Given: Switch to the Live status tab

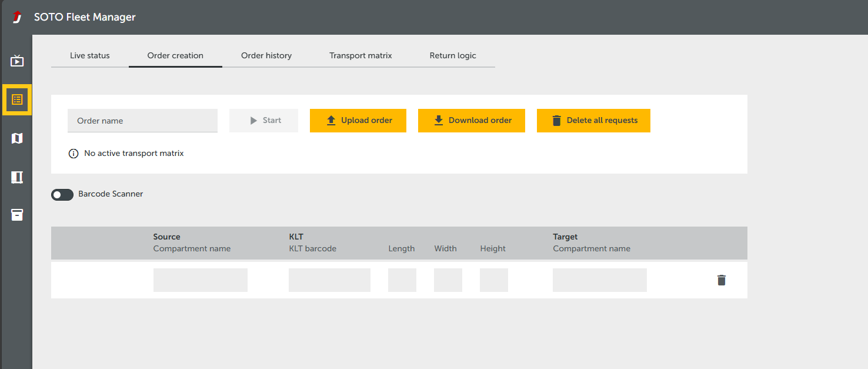Looking at the screenshot, I should click(90, 56).
